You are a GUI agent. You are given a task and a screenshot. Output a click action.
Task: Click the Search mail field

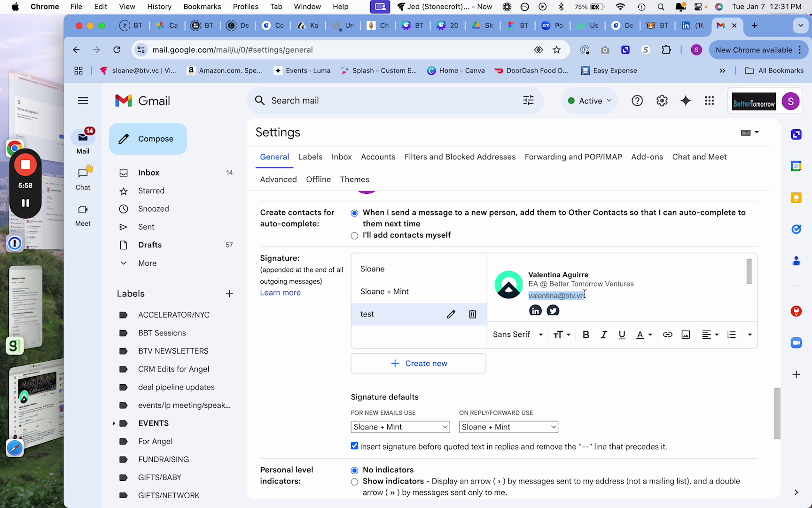[x=395, y=101]
